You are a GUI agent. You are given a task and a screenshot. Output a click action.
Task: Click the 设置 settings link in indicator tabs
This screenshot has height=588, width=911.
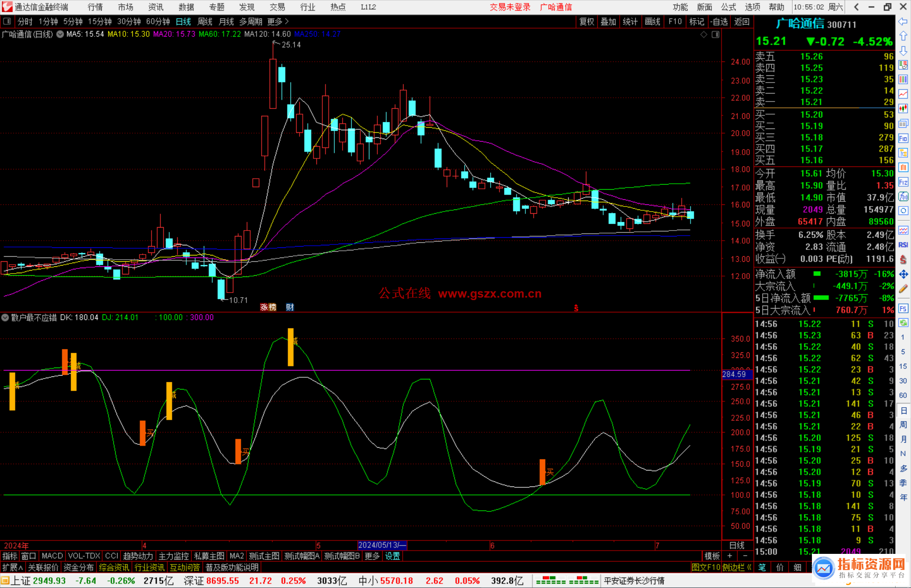click(392, 556)
